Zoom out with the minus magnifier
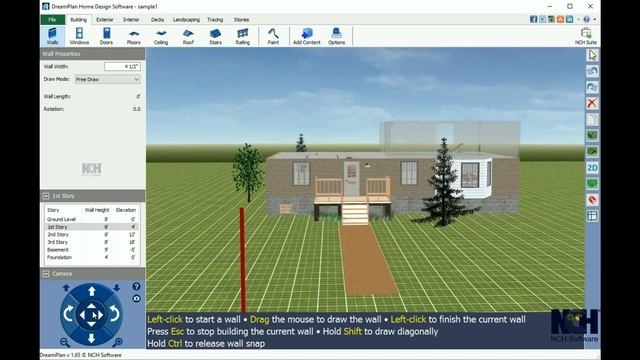Viewport: 640px width, 360px height. 64,342
